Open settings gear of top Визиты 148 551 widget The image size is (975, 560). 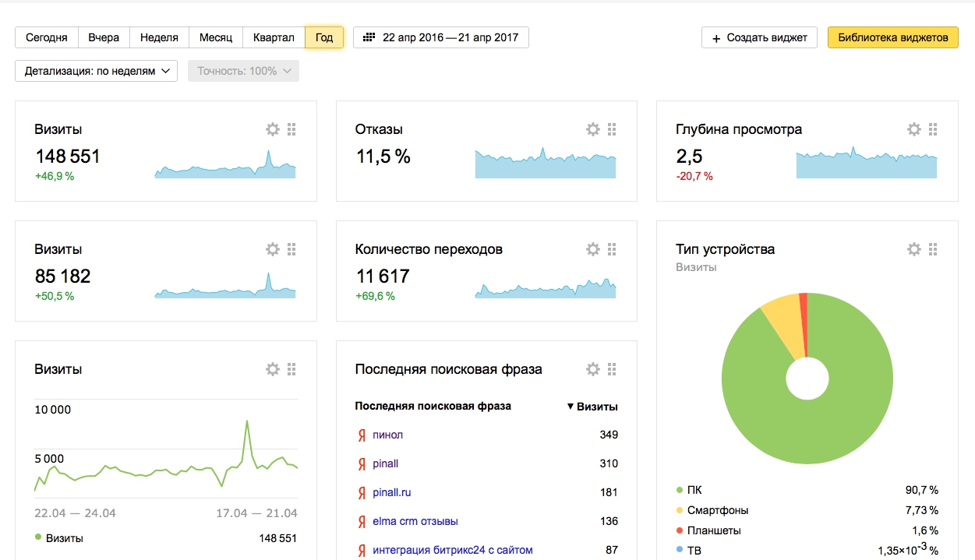click(x=272, y=129)
